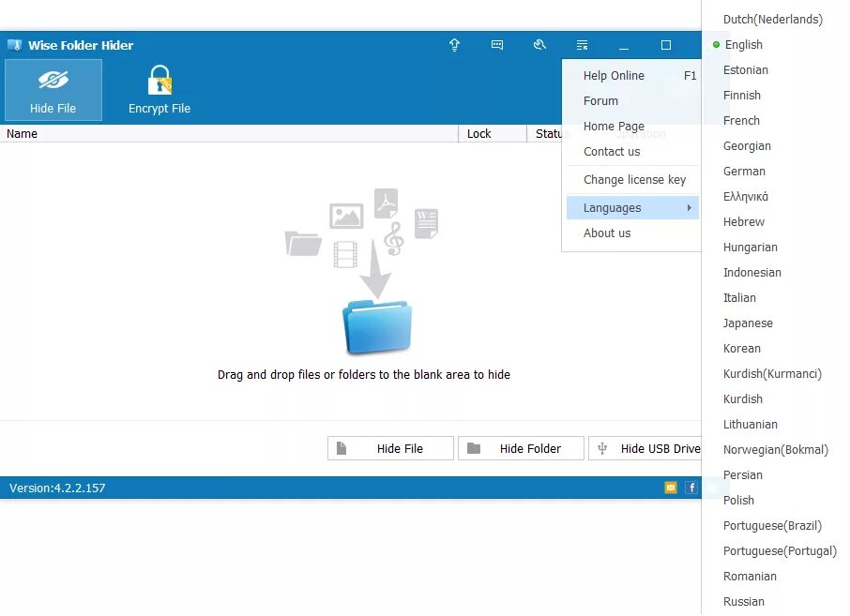Screen dimensions: 850x616
Task: Select English language option
Action: tap(743, 44)
